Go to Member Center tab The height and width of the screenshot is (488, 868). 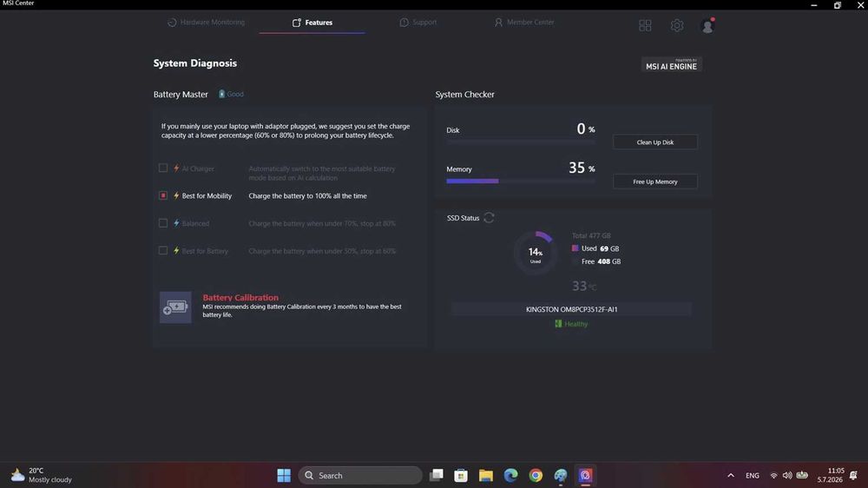523,23
